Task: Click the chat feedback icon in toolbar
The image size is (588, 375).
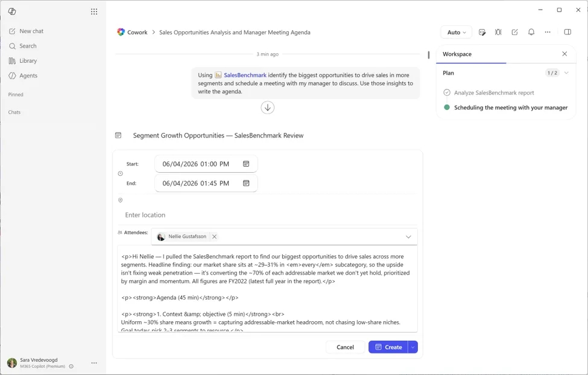Action: click(482, 32)
